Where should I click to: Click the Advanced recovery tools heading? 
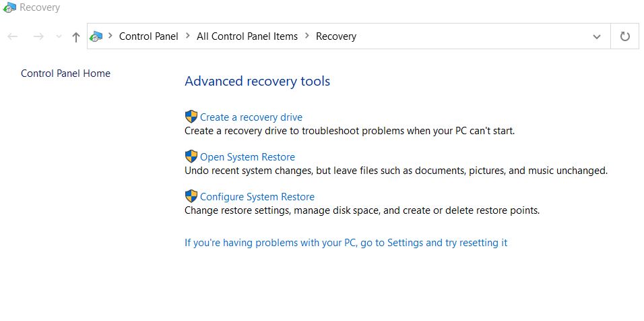point(257,81)
